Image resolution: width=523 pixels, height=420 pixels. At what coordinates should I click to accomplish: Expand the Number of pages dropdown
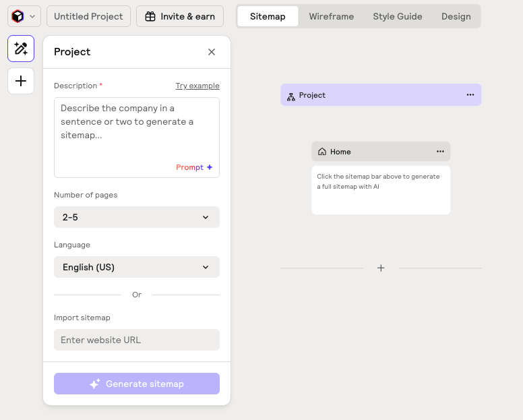click(137, 217)
